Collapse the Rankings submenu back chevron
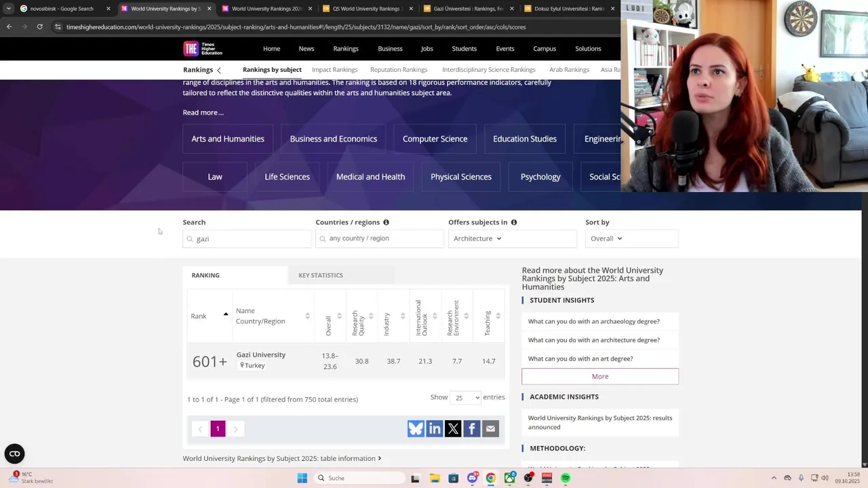The width and height of the screenshot is (868, 488). coord(218,70)
